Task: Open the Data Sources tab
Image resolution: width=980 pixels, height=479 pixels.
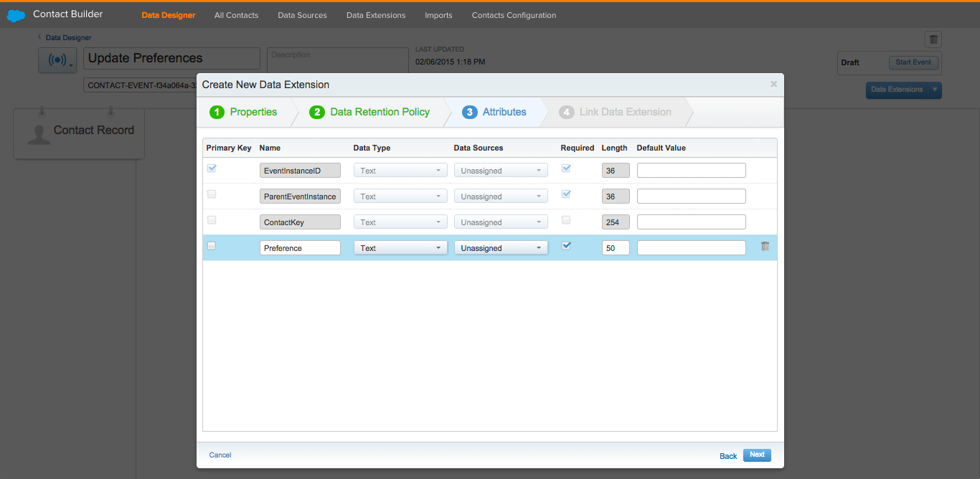Action: [x=302, y=15]
